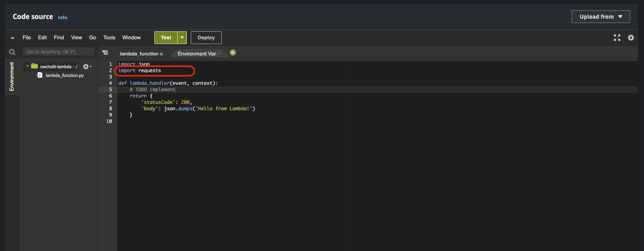Open the View menu
The height and width of the screenshot is (251, 644).
[x=76, y=38]
